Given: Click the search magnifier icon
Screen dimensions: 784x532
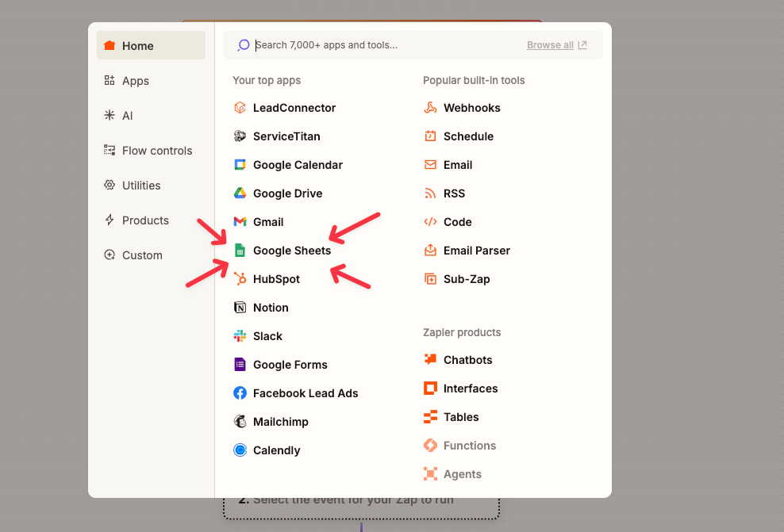Looking at the screenshot, I should pos(244,45).
